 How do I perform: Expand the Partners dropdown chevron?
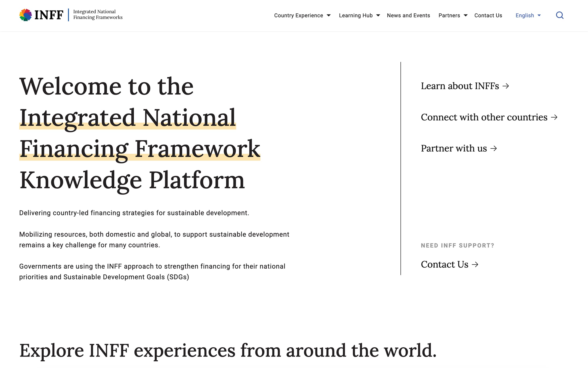point(465,15)
